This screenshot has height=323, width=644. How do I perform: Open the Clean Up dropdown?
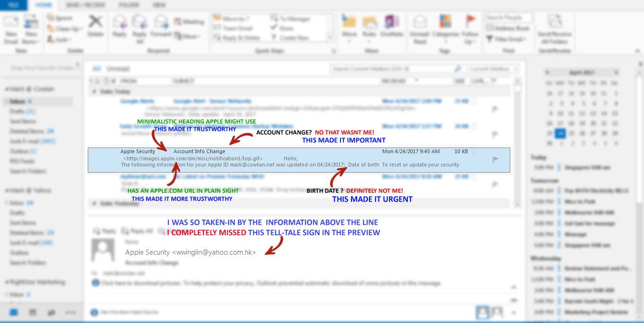(65, 28)
